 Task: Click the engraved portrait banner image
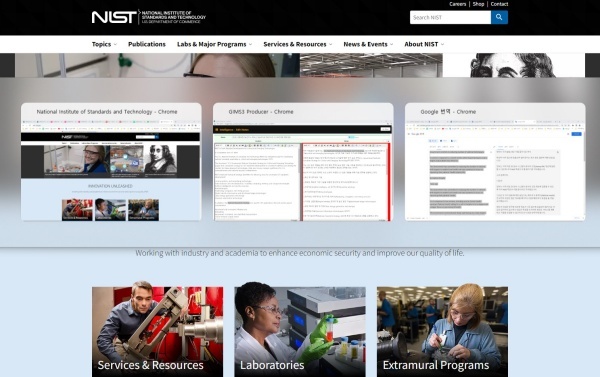(514, 65)
